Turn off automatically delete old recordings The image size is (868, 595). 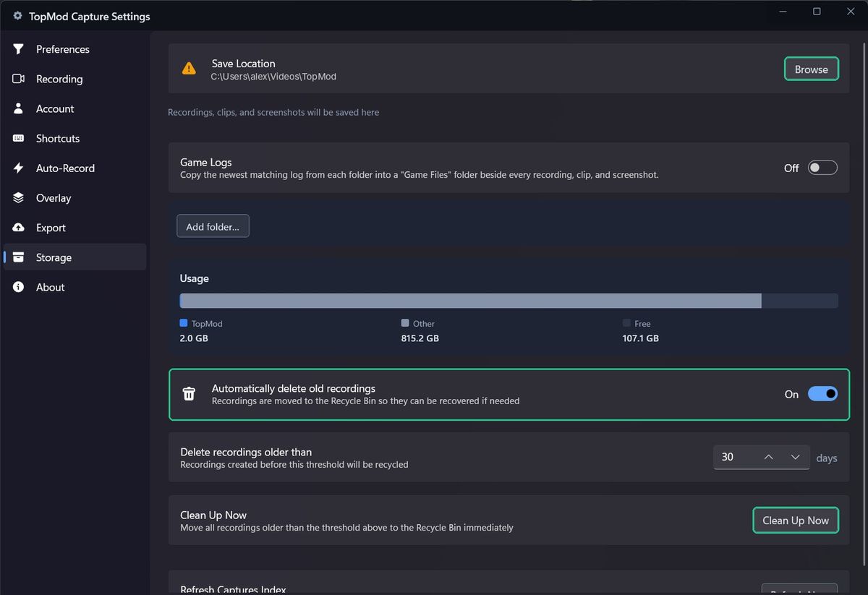tap(822, 394)
